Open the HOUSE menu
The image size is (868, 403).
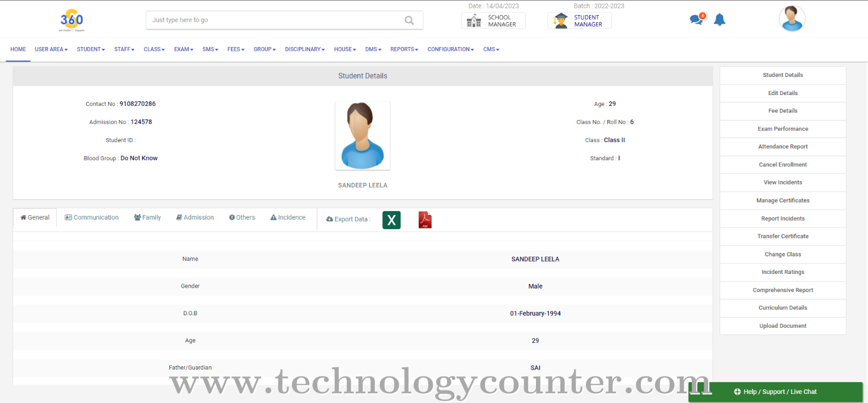tap(345, 49)
